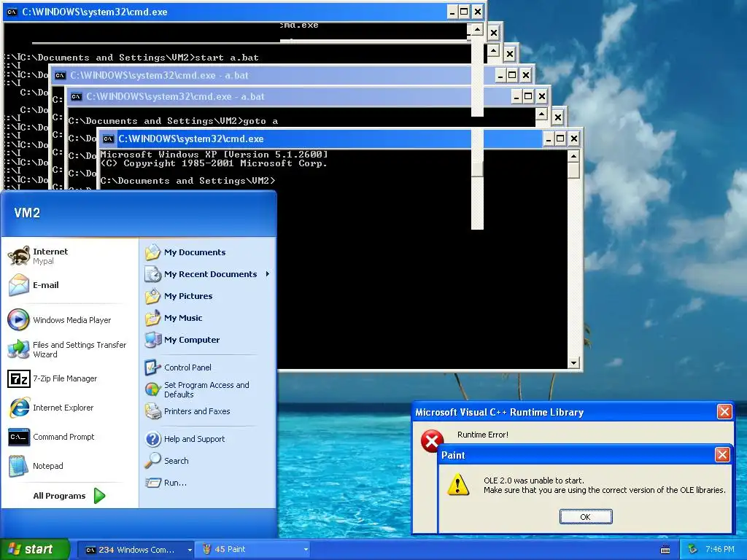The height and width of the screenshot is (560, 747).
Task: Open My Music folder
Action: [x=208, y=318]
